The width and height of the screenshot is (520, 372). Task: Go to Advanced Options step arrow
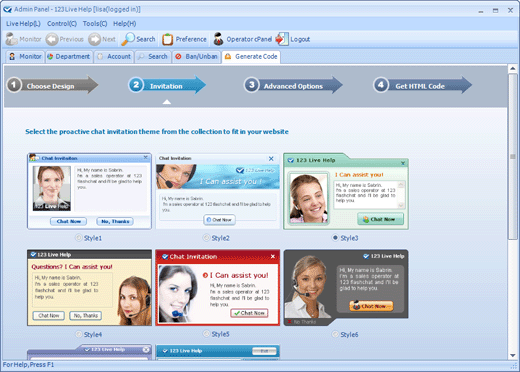pyautogui.click(x=294, y=85)
